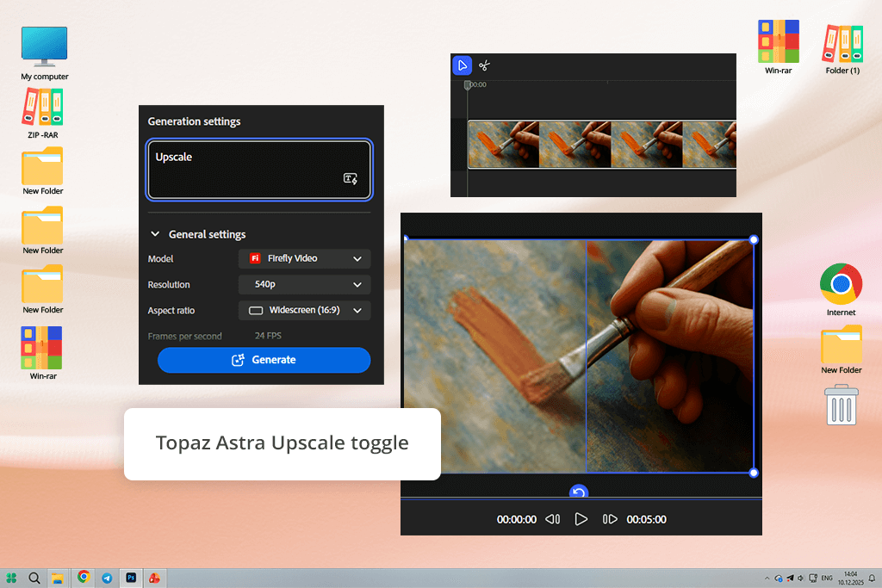Step back one frame in preview
The width and height of the screenshot is (882, 588).
click(x=552, y=519)
